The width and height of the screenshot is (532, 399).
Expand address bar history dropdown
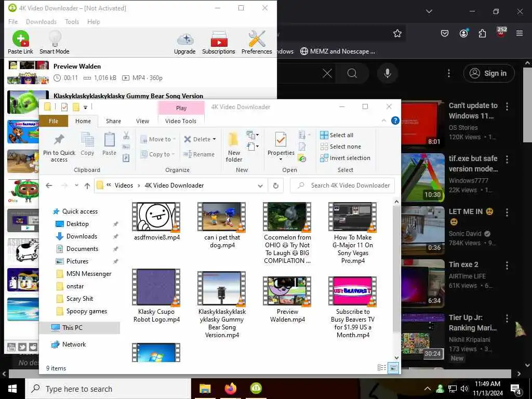click(260, 185)
